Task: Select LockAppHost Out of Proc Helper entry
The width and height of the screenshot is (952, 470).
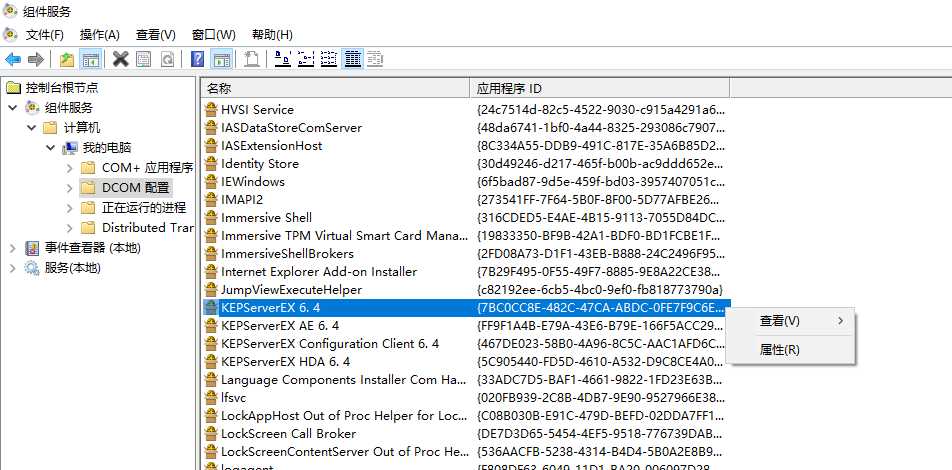Action: point(344,416)
